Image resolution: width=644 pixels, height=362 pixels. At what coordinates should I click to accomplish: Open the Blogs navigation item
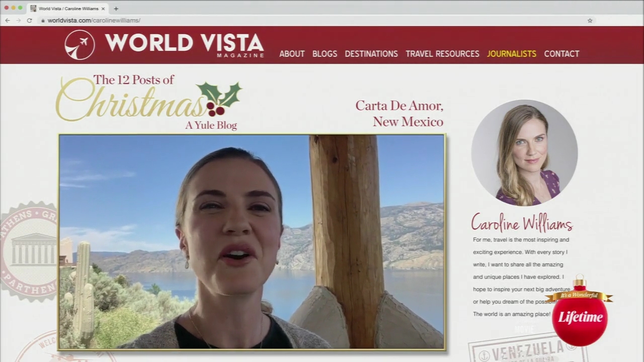(325, 54)
